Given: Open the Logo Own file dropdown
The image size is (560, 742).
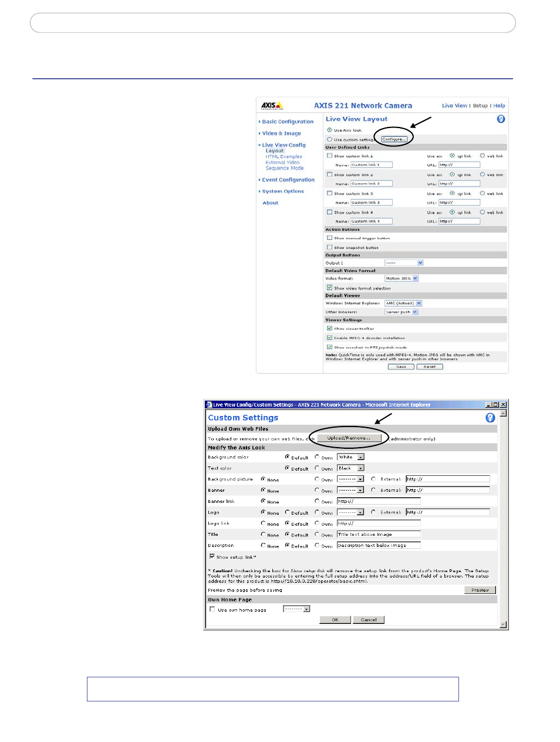Looking at the screenshot, I should pyautogui.click(x=350, y=512).
